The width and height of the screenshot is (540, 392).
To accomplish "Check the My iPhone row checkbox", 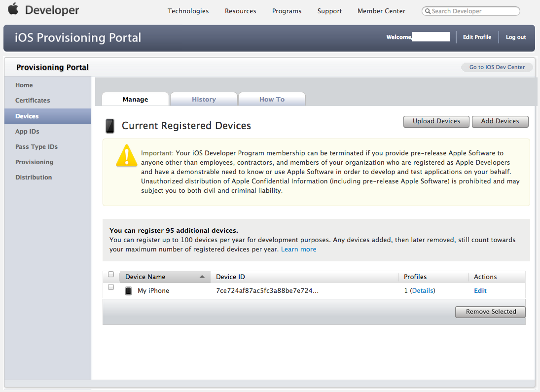I will [111, 287].
